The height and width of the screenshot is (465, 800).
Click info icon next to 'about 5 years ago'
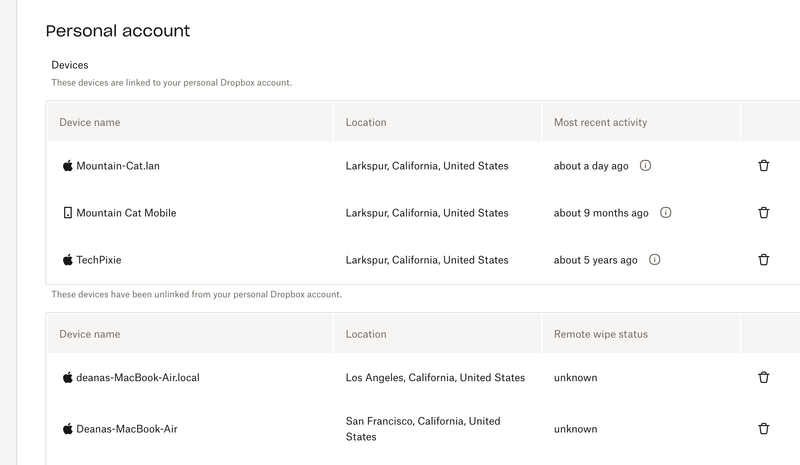655,260
